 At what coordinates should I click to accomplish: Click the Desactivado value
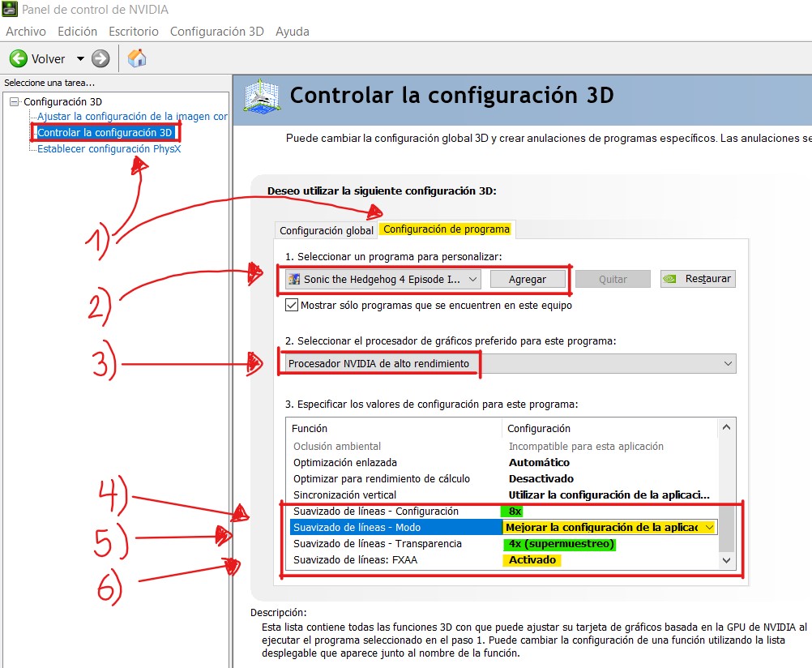(x=541, y=479)
